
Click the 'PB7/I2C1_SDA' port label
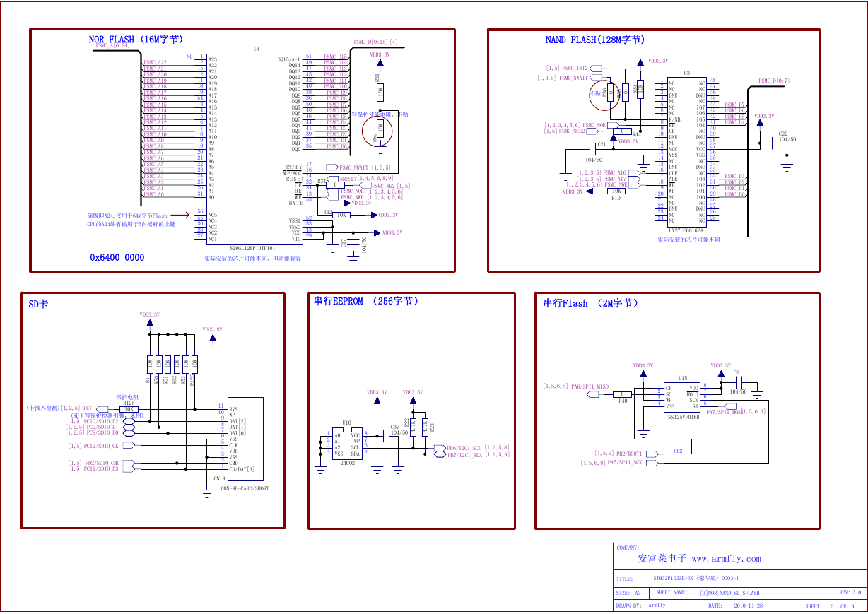coord(464,455)
